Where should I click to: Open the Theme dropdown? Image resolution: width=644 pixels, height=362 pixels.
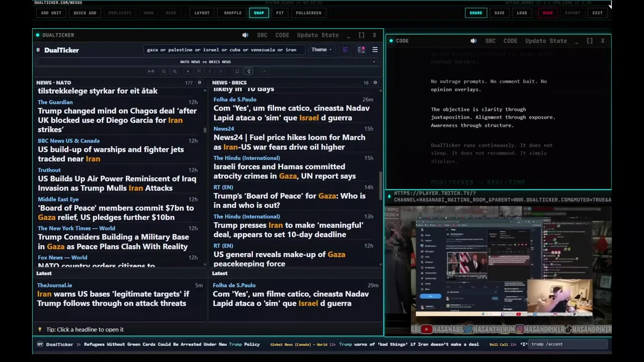[x=321, y=50]
